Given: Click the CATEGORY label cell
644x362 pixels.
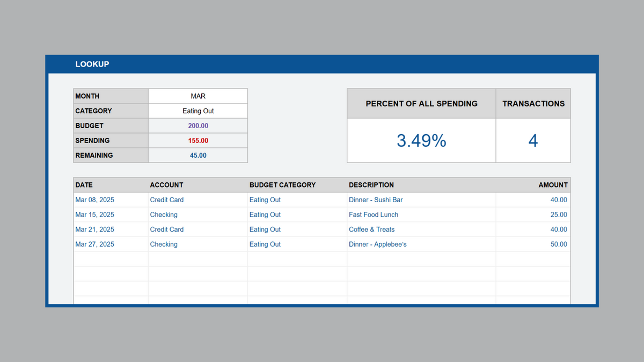Looking at the screenshot, I should point(111,111).
